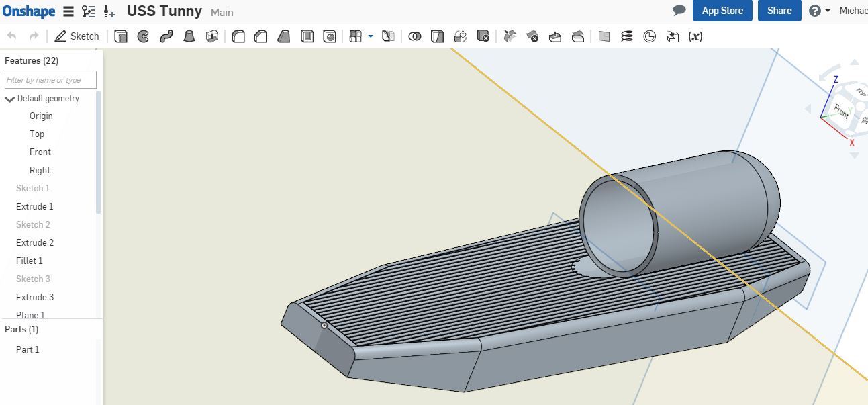868x405 pixels.
Task: Open the comments speech bubble
Action: (x=679, y=11)
